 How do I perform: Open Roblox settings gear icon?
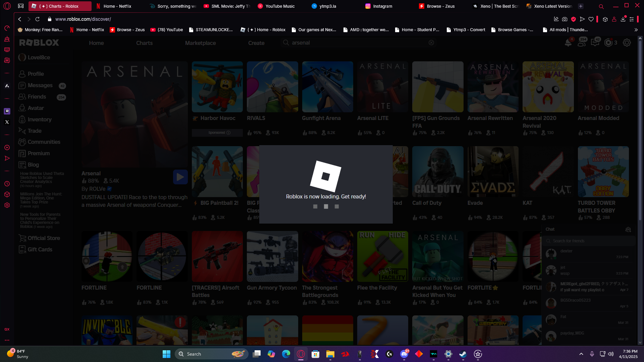tap(627, 43)
